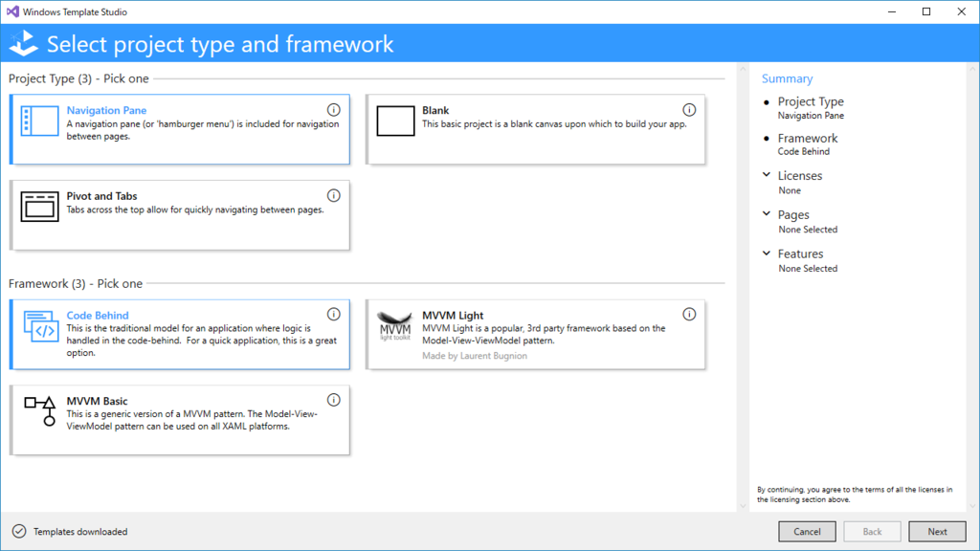980x551 pixels.
Task: Click Next to continue
Action: click(937, 531)
